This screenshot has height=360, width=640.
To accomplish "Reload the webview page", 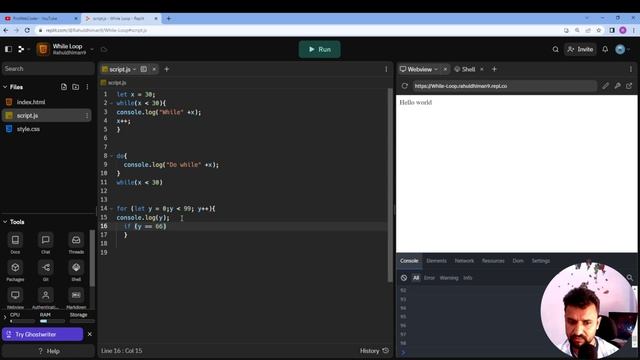I will pyautogui.click(x=404, y=86).
